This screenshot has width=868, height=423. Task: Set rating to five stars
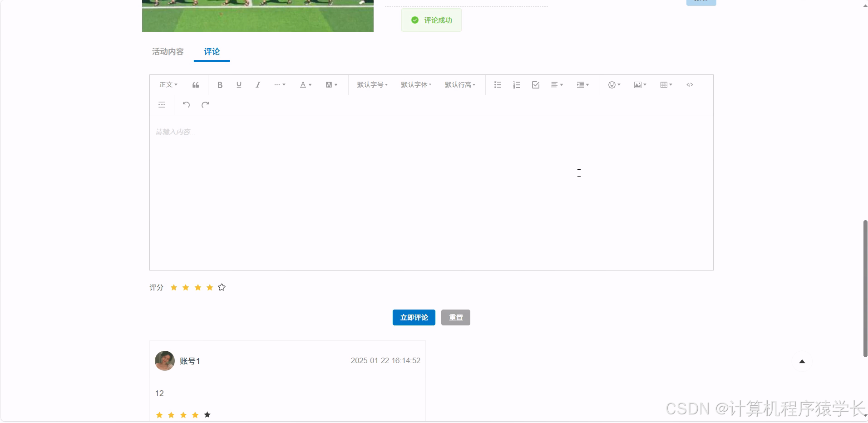222,287
